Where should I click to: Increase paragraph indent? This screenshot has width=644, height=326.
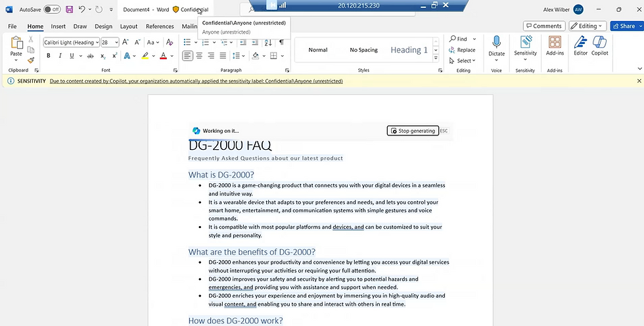click(x=255, y=42)
